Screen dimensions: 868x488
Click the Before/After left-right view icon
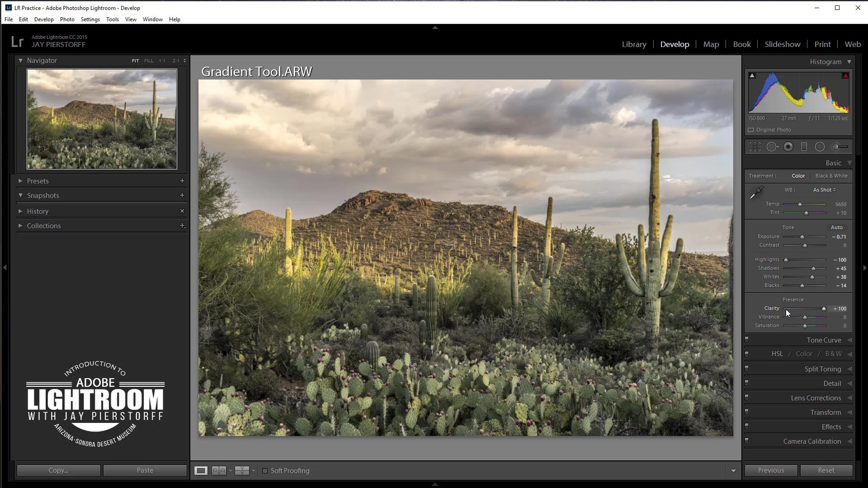coord(219,471)
